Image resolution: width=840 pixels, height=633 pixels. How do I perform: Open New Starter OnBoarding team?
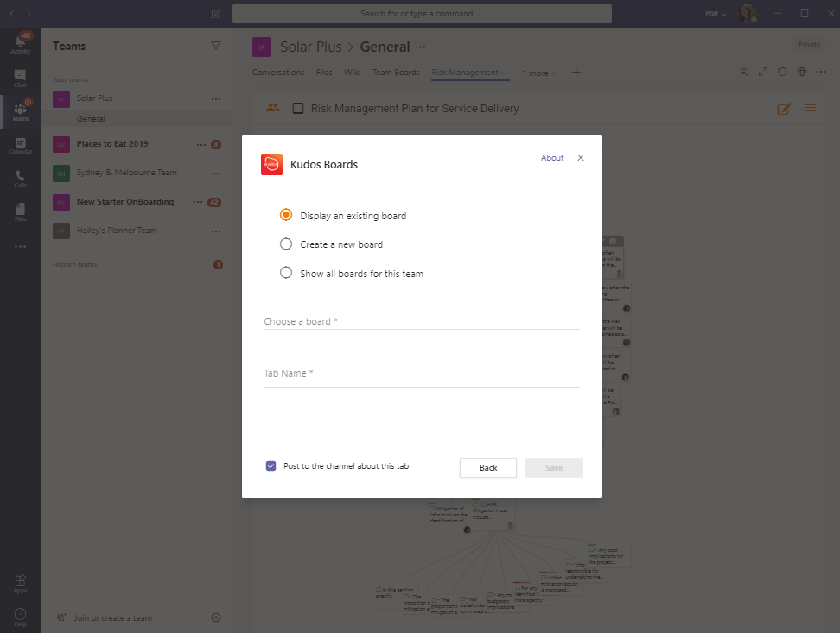tap(124, 202)
